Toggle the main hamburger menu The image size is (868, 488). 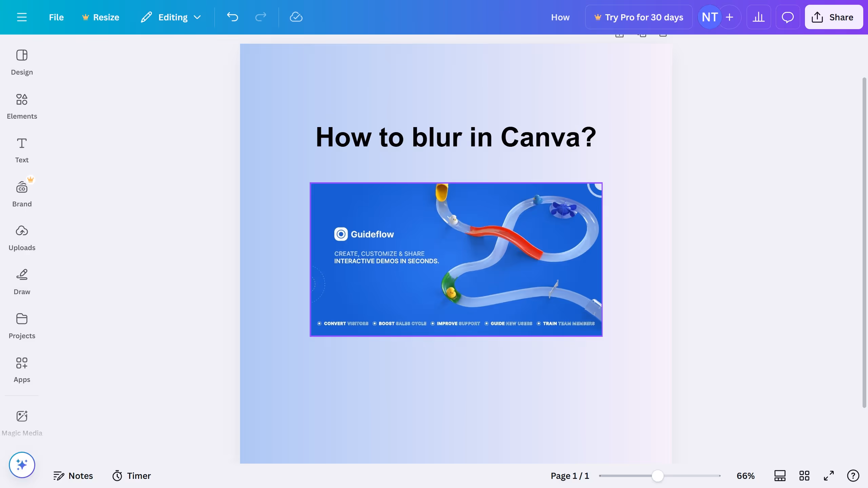pos(22,17)
